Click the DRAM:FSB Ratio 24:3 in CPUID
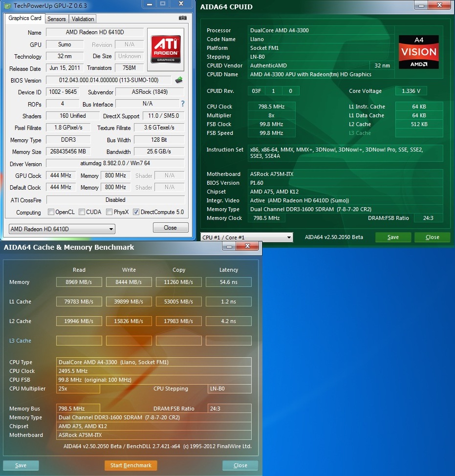 pos(428,218)
